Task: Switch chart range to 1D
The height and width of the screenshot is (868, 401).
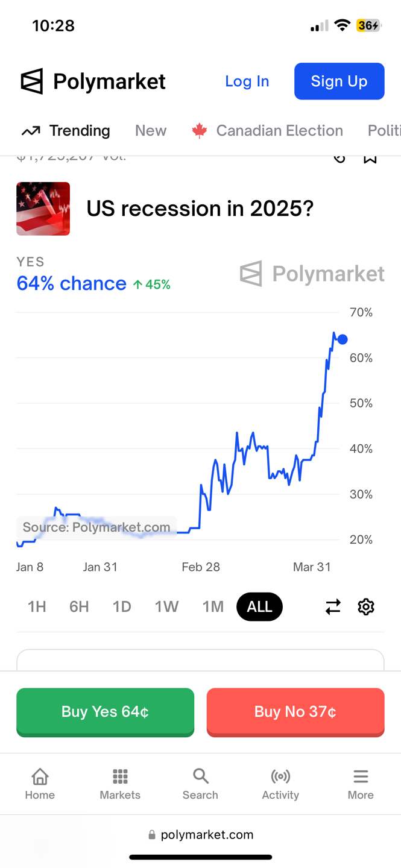Action: coord(122,606)
